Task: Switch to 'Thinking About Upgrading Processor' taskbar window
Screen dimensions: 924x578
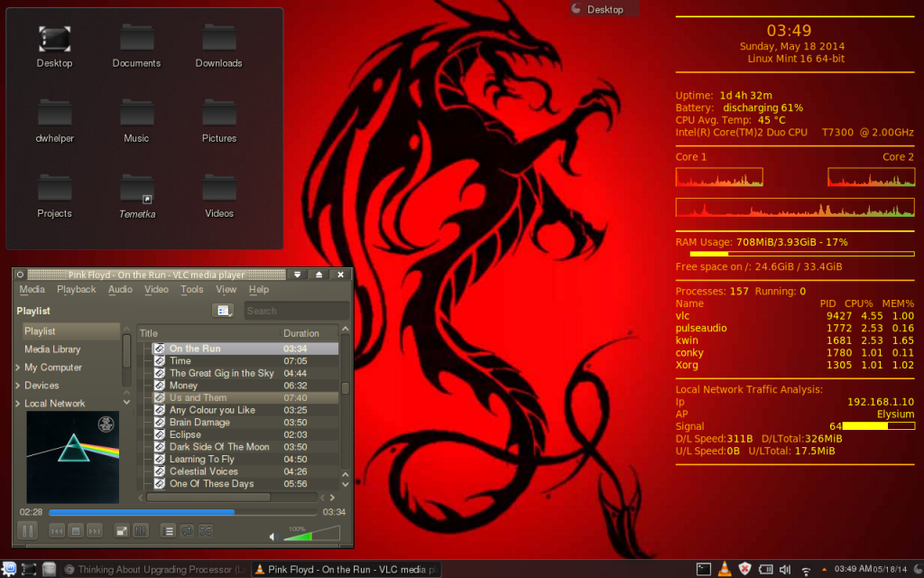Action: click(156, 570)
